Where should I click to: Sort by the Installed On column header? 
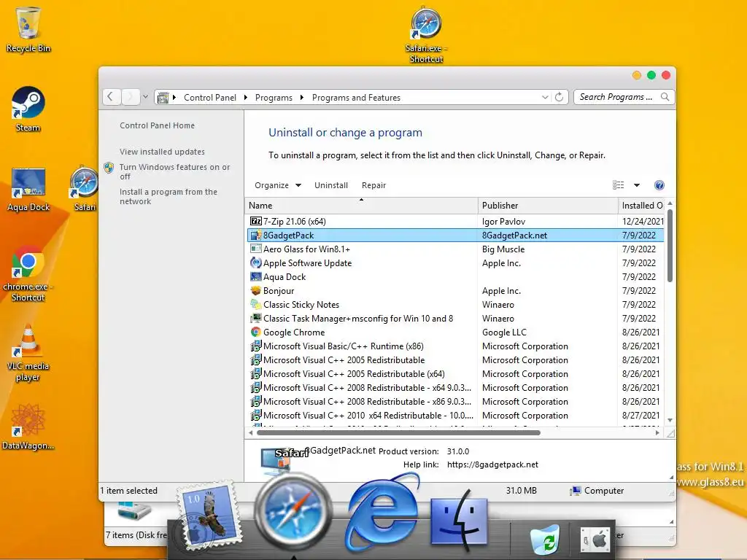pyautogui.click(x=641, y=206)
